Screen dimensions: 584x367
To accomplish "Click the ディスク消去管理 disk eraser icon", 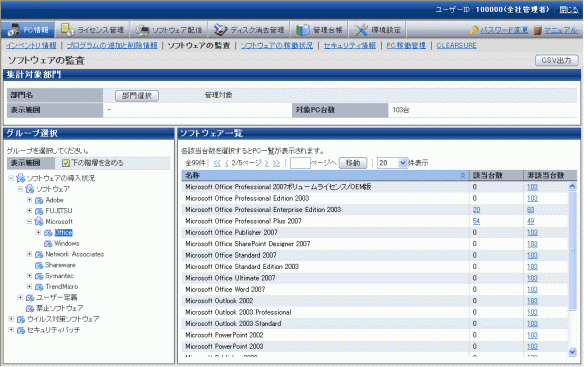I will tap(220, 30).
